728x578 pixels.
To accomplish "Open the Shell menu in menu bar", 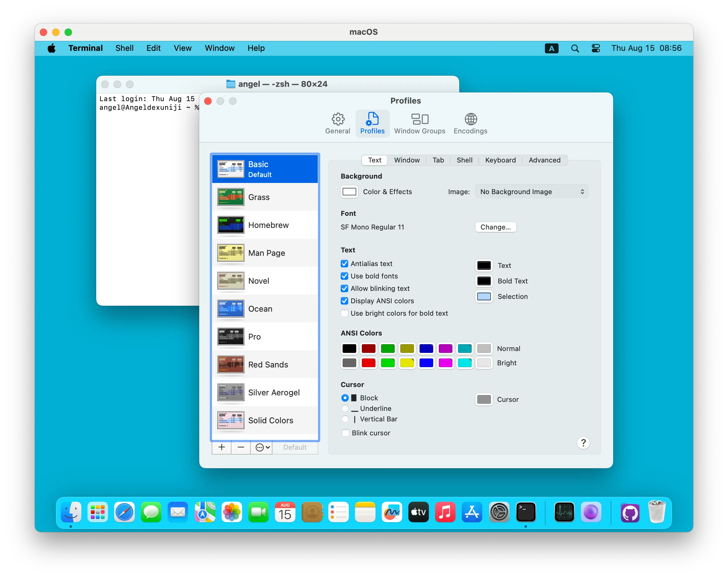I will pyautogui.click(x=124, y=48).
